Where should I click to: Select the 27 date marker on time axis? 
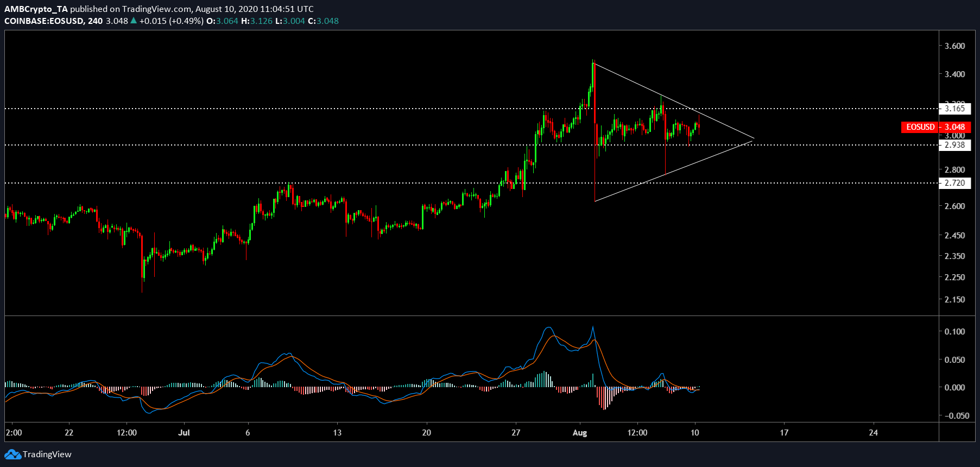click(516, 433)
